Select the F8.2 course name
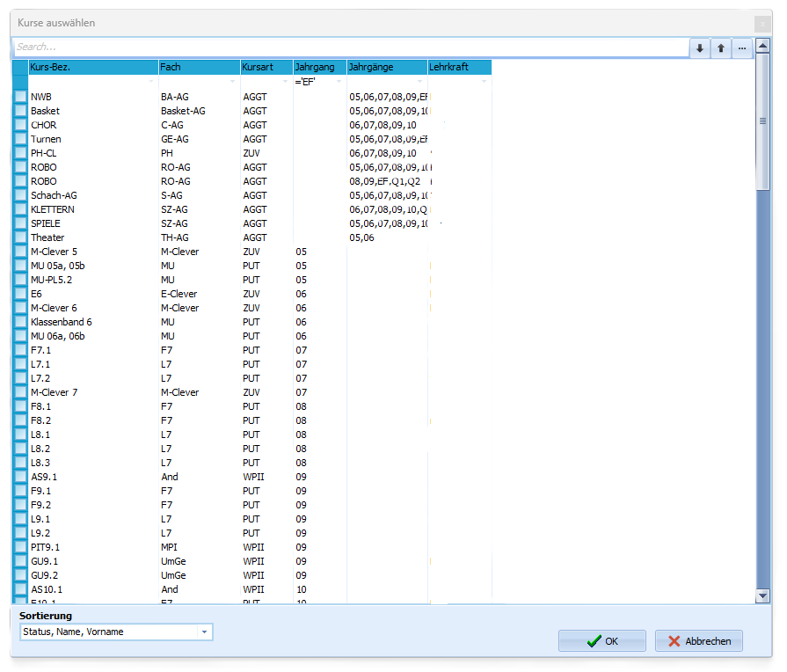The height and width of the screenshot is (672, 787). (40, 420)
